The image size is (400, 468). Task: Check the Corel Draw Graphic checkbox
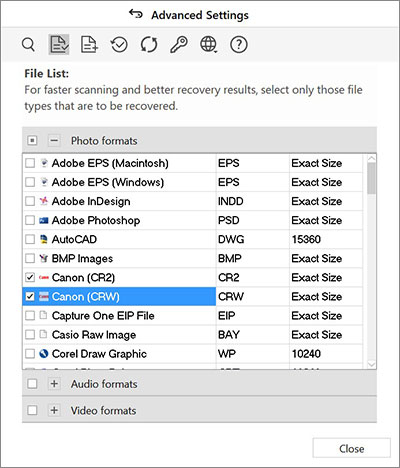(30, 354)
